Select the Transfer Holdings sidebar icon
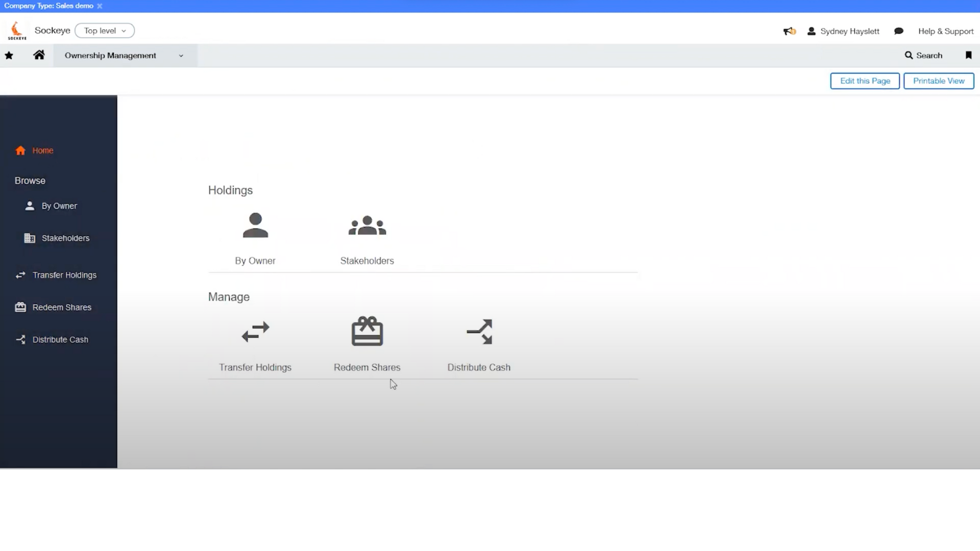980x551 pixels. tap(20, 274)
